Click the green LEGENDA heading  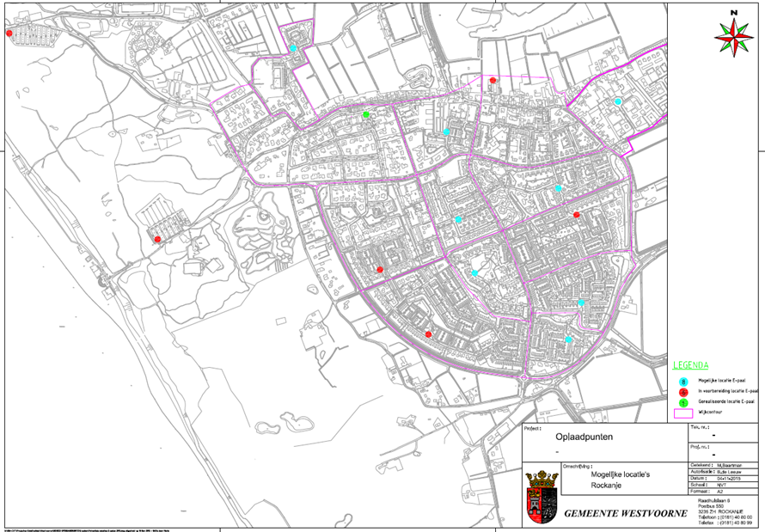tap(690, 365)
